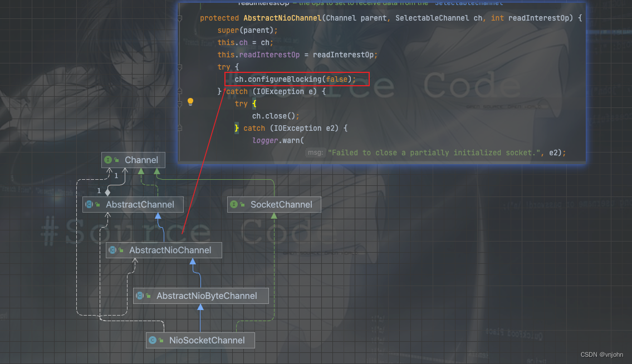
Task: Click the 'SelectableChannel ch' parameter type
Action: click(439, 18)
